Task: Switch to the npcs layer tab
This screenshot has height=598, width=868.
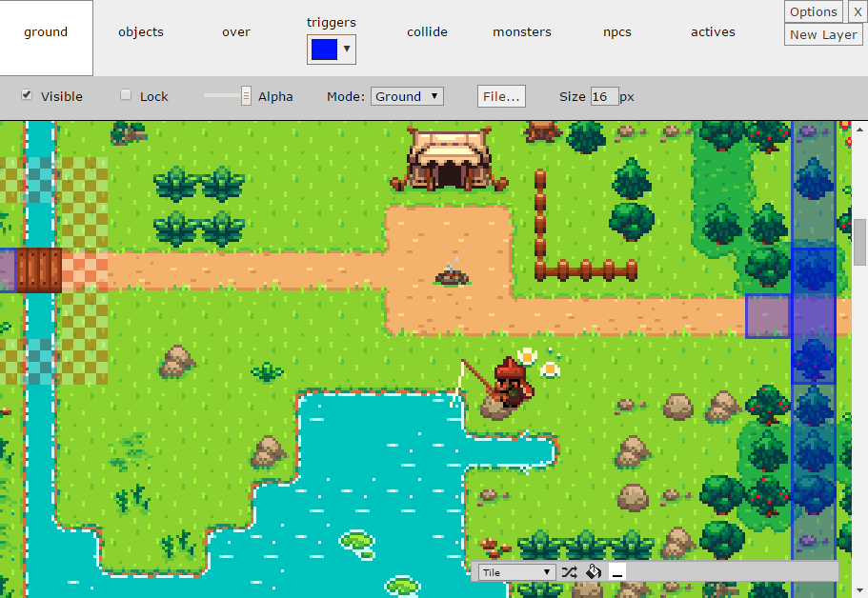Action: point(617,32)
